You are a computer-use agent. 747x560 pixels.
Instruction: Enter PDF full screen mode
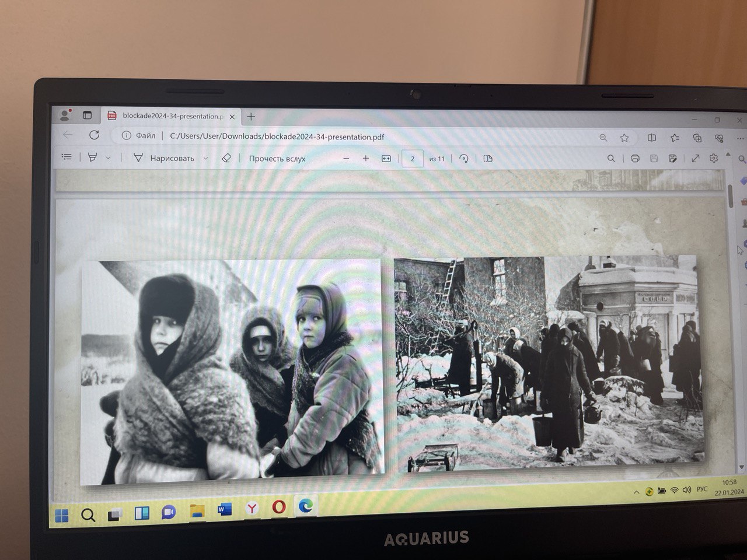695,159
